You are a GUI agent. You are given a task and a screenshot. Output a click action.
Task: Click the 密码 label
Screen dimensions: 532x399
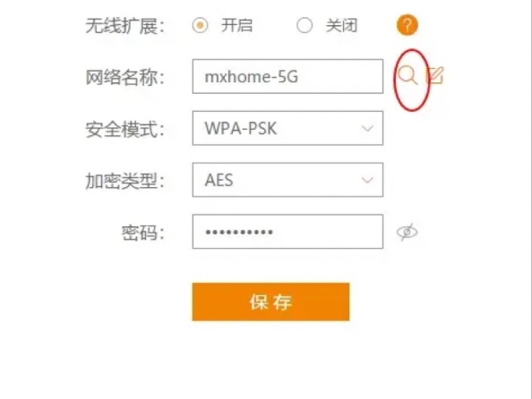coord(143,233)
